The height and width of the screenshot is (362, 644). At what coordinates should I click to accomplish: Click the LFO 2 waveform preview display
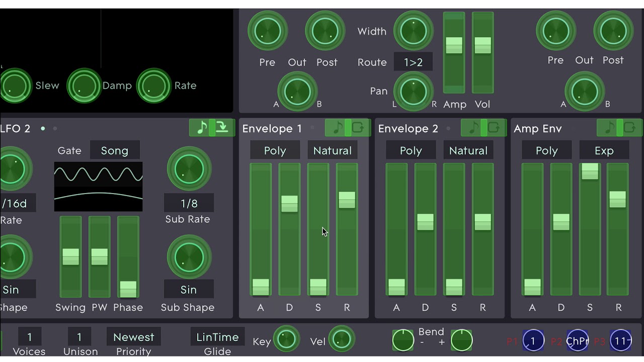99,187
